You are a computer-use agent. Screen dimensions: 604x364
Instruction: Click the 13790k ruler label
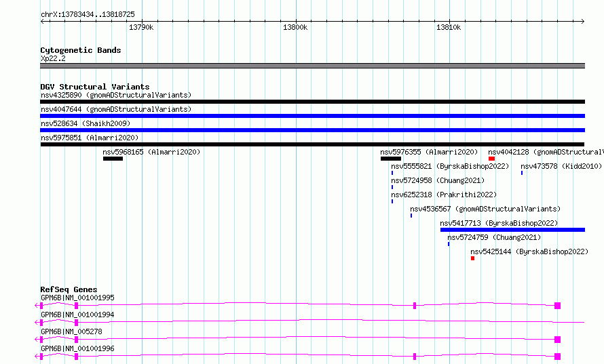pos(141,28)
